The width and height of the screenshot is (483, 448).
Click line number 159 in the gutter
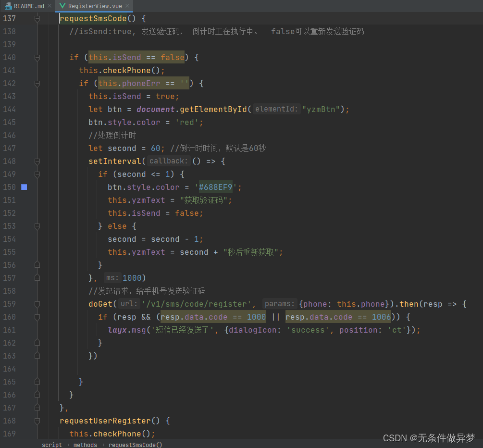pos(9,304)
